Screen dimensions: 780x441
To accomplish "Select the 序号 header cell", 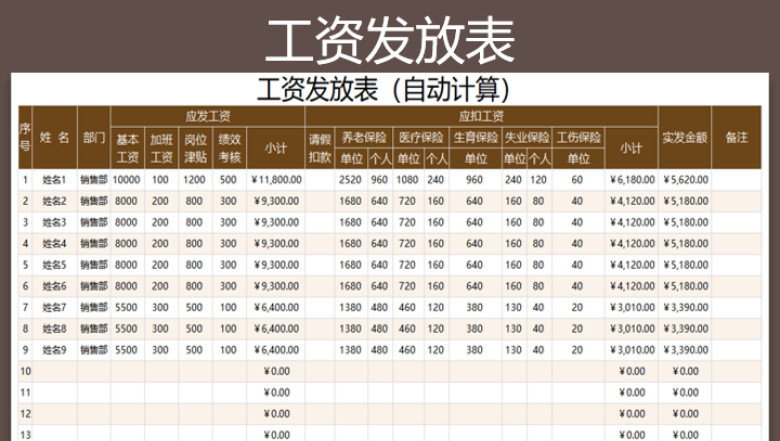I will click(x=25, y=137).
